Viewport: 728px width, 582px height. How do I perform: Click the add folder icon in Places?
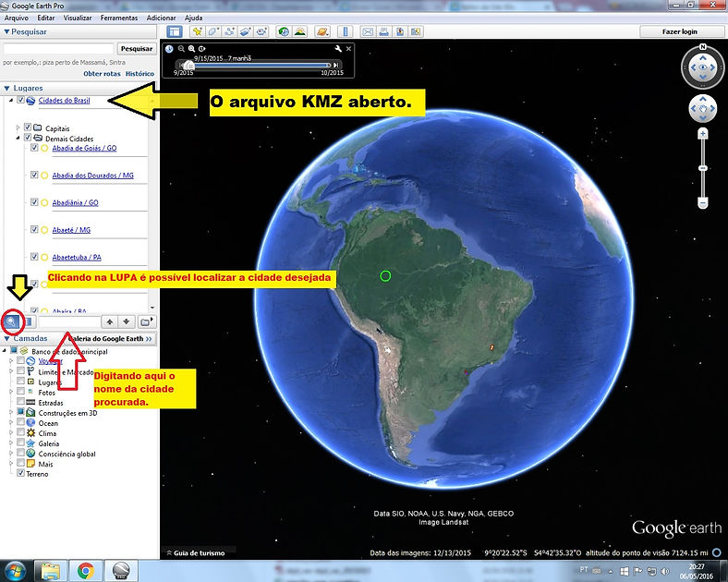(146, 321)
